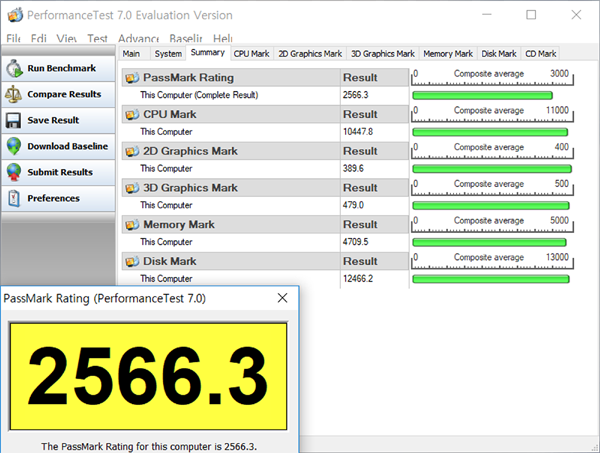Click the Disk Mark section header
This screenshot has width=600, height=453.
231,261
